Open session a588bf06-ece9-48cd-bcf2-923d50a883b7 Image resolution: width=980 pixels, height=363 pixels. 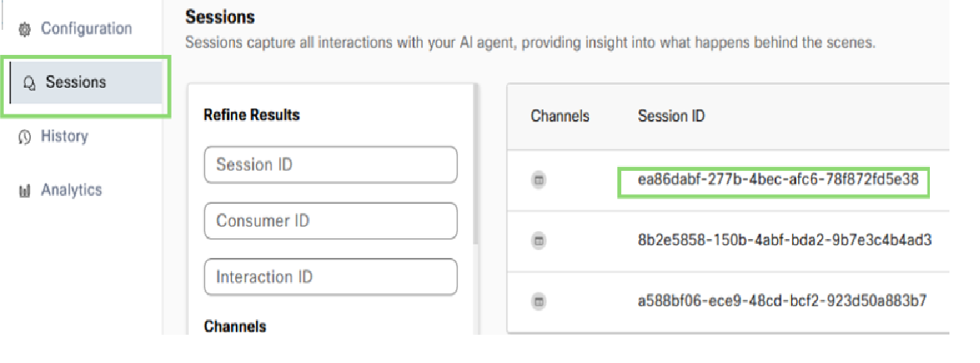coord(783,301)
